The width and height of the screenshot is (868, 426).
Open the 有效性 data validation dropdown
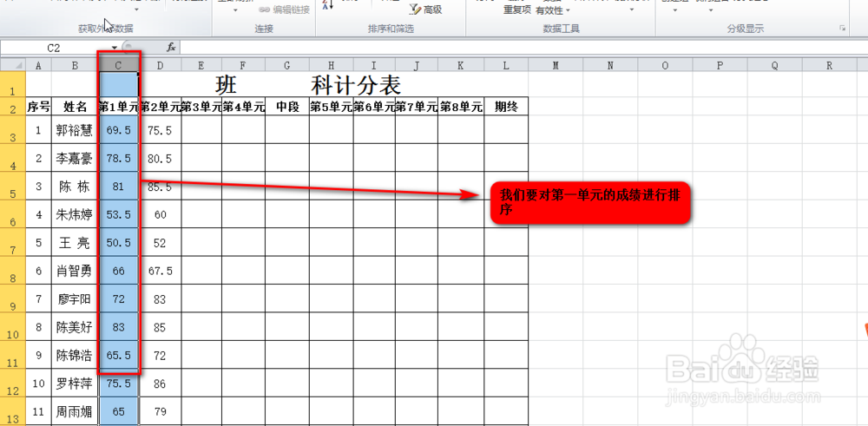pos(554,10)
